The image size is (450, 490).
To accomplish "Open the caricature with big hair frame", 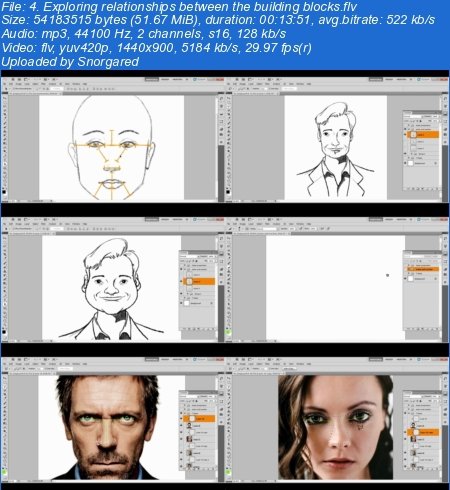I will point(112,280).
